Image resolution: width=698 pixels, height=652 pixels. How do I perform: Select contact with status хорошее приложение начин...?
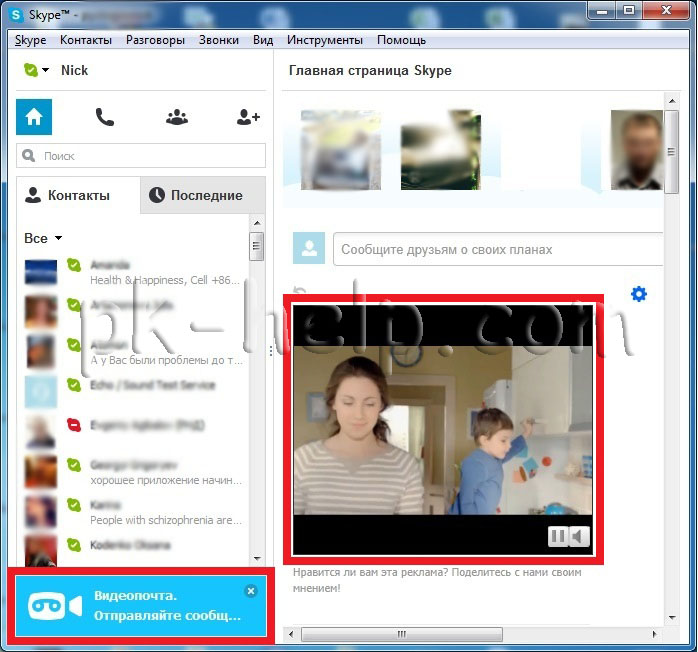click(134, 472)
